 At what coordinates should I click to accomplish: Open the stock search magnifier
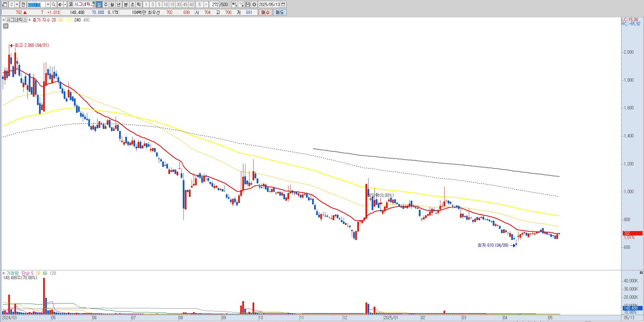click(53, 4)
